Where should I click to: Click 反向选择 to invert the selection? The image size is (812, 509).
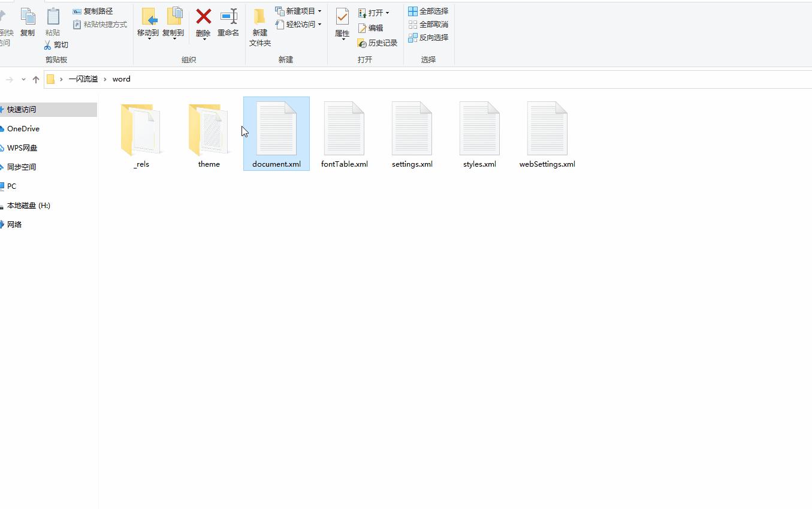click(428, 37)
